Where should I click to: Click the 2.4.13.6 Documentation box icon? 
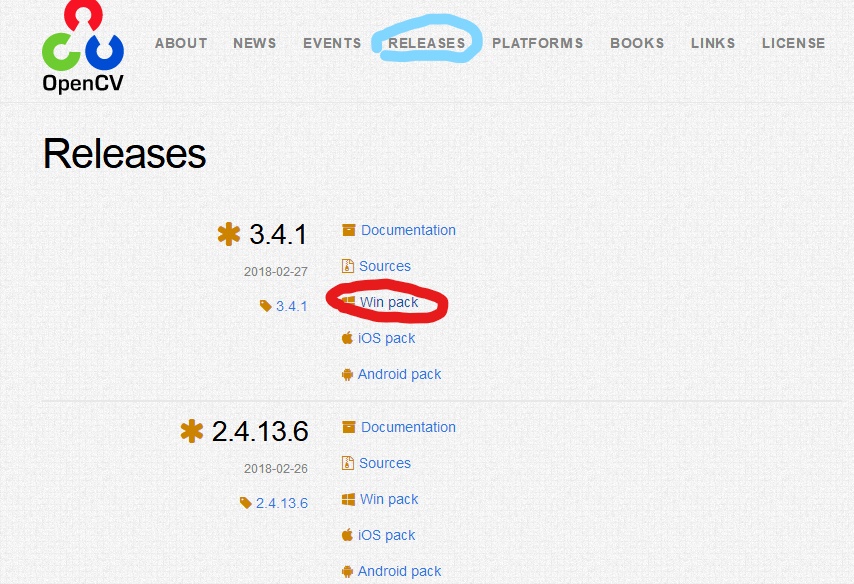tap(349, 427)
